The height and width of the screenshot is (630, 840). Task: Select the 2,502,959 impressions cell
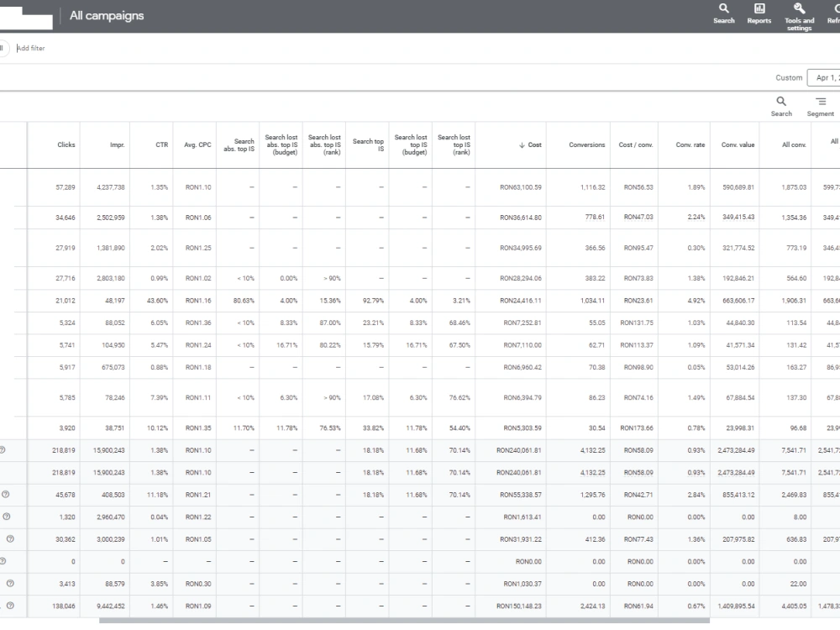click(x=111, y=218)
